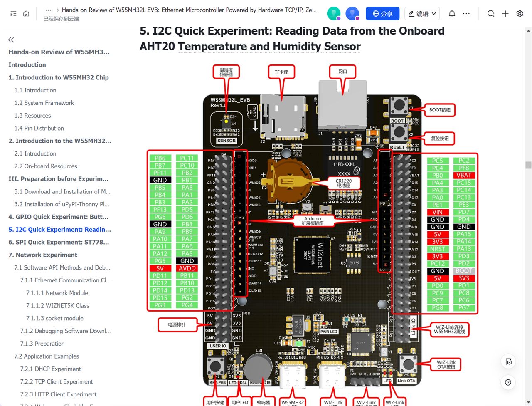This screenshot has width=532, height=406.
Task: Click the document title in header
Action: [x=189, y=10]
